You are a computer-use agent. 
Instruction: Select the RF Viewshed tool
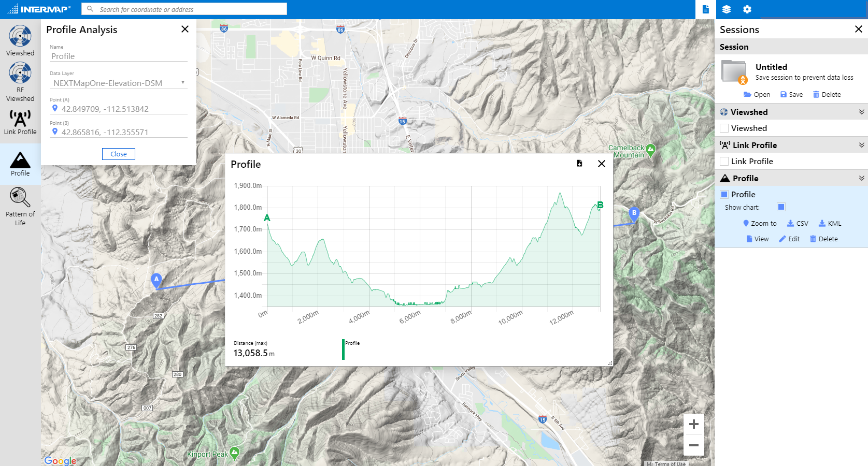tap(20, 80)
